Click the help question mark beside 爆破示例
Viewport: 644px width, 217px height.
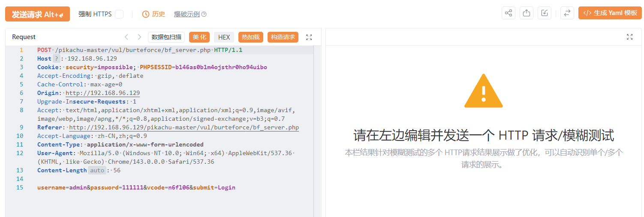pos(204,14)
